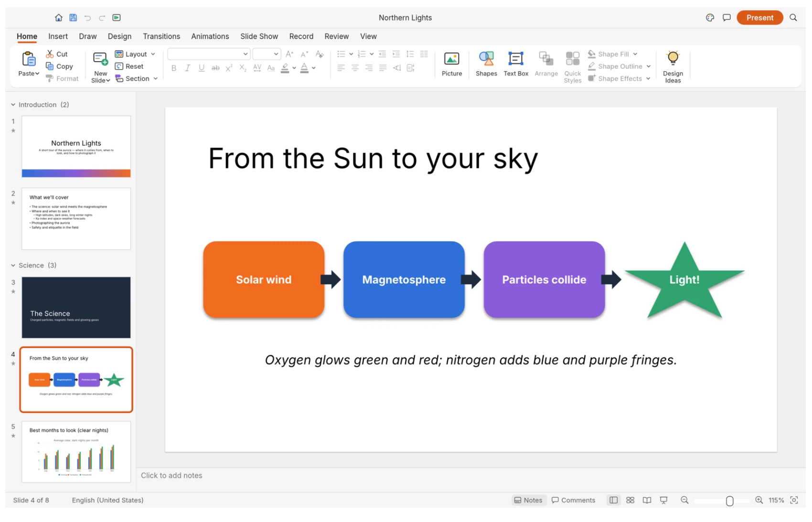812x522 pixels.
Task: Open the theme palette icon
Action: [710, 18]
